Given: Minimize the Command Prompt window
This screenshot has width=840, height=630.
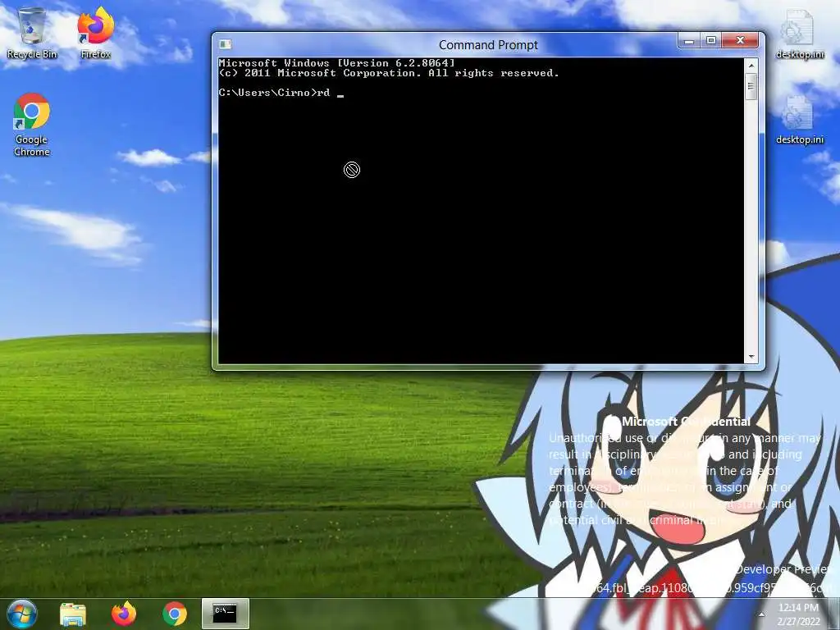Looking at the screenshot, I should (x=689, y=41).
